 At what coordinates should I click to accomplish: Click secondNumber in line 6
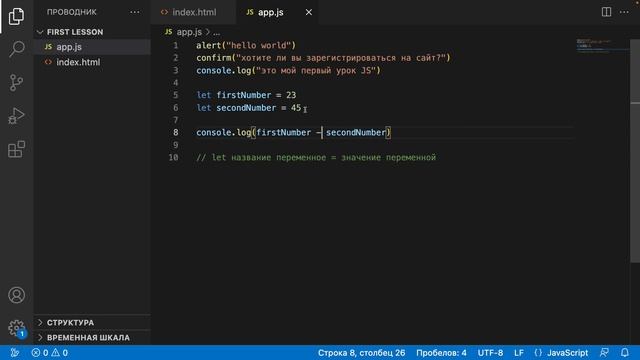pyautogui.click(x=246, y=108)
